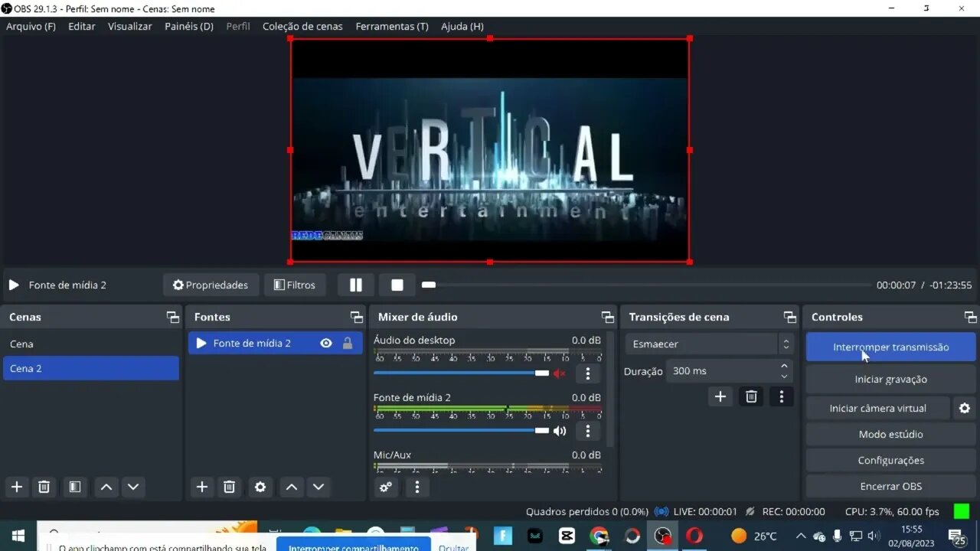Screen dimensions: 980x551
Task: Select Fonte de mídia 2 in sources list
Action: (x=276, y=344)
